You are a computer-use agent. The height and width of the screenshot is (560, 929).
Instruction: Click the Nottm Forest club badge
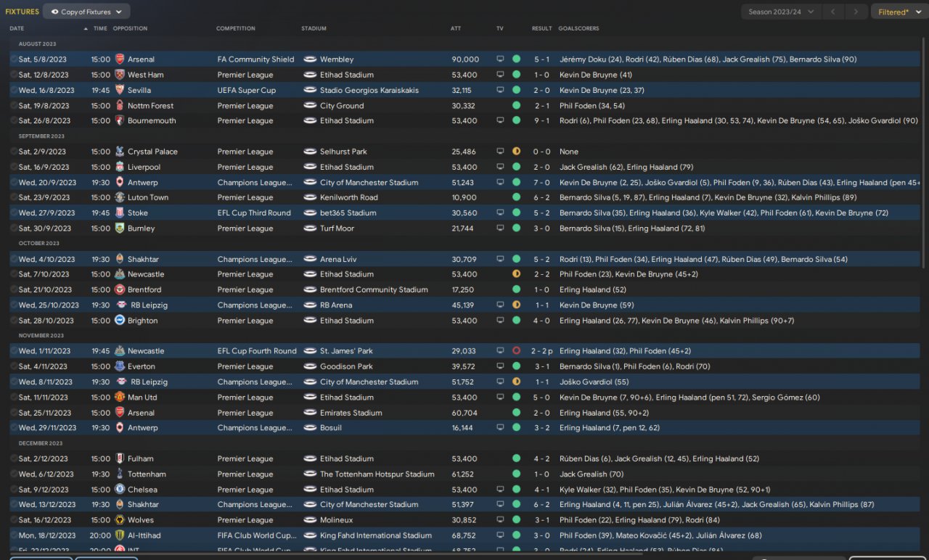click(x=120, y=105)
